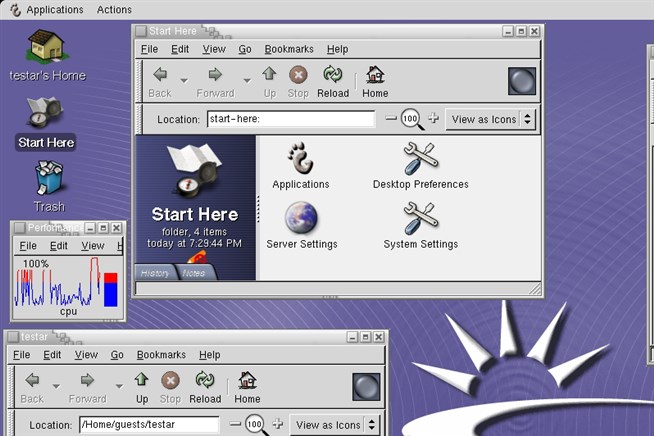Click the start-here: location field

[290, 119]
